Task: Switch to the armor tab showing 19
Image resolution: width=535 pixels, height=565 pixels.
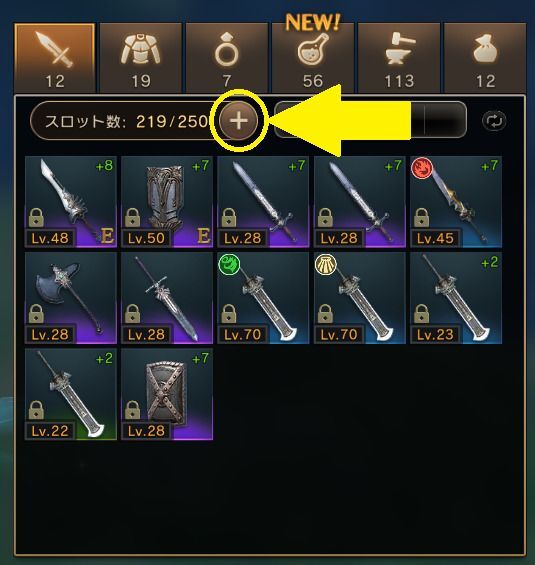Action: point(141,58)
